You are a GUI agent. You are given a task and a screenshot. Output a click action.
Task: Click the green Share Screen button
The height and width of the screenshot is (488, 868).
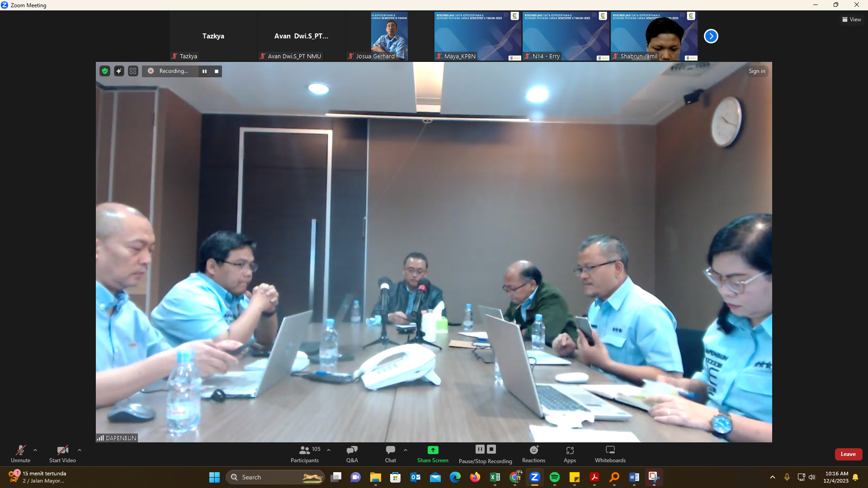433,454
